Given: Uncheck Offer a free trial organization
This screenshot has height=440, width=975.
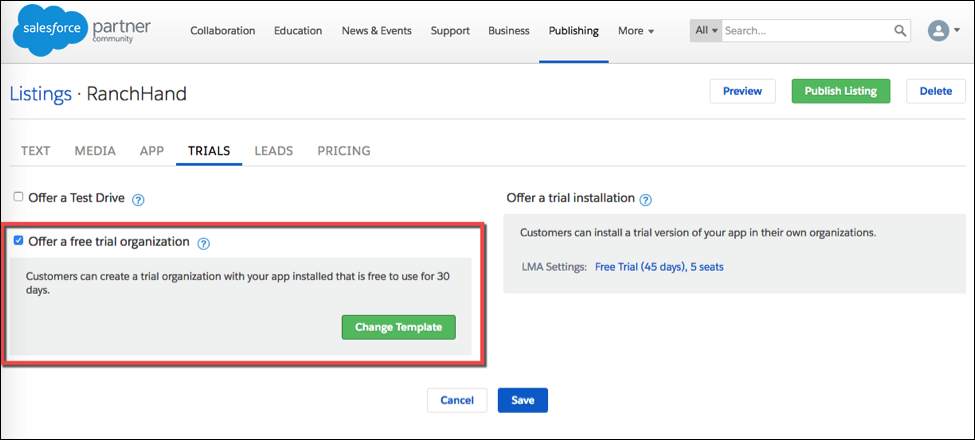Looking at the screenshot, I should (19, 241).
